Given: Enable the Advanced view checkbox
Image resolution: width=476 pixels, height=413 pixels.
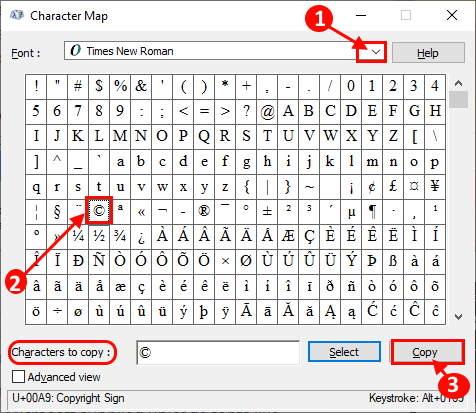Looking at the screenshot, I should point(18,377).
